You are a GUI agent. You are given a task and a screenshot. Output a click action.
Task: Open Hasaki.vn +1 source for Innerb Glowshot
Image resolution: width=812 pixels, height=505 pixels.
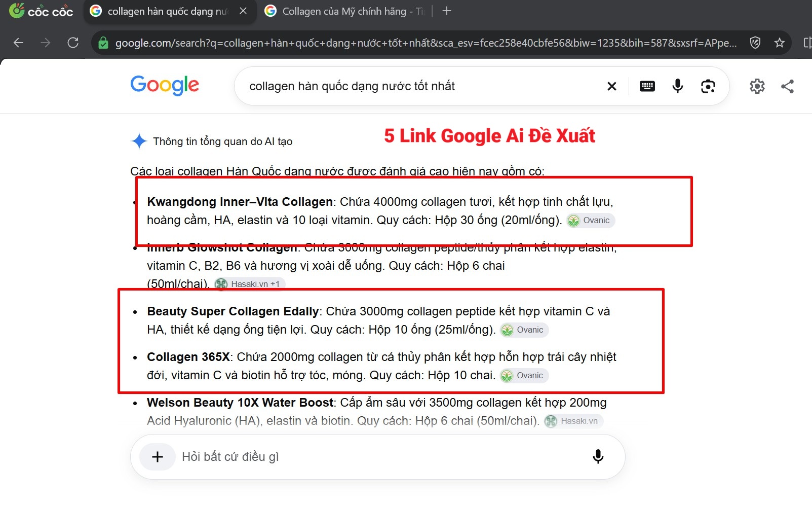[249, 284]
